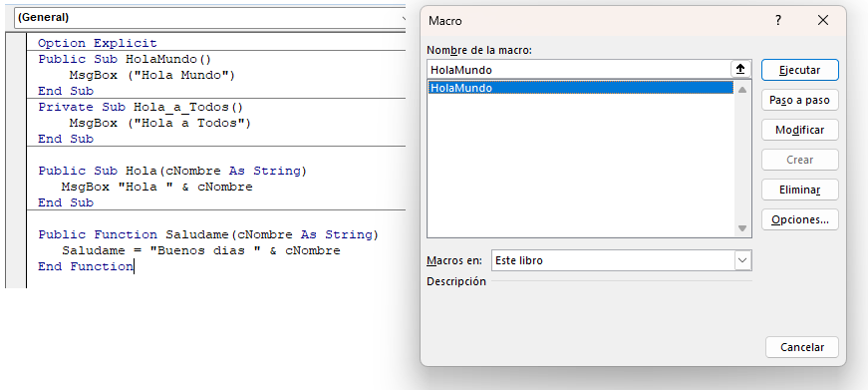Screen dimensions: 868x390
Task: Click the Paso a paso button
Action: [800, 101]
